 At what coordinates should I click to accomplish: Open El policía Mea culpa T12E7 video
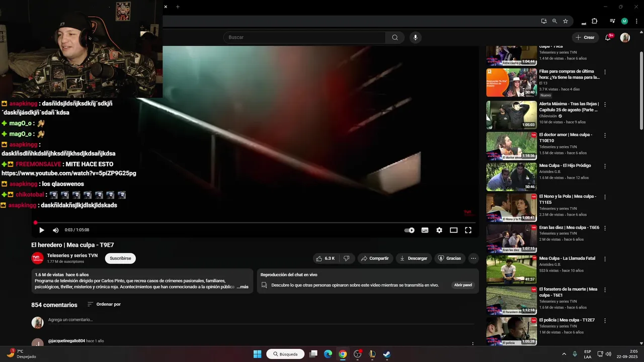point(567,320)
